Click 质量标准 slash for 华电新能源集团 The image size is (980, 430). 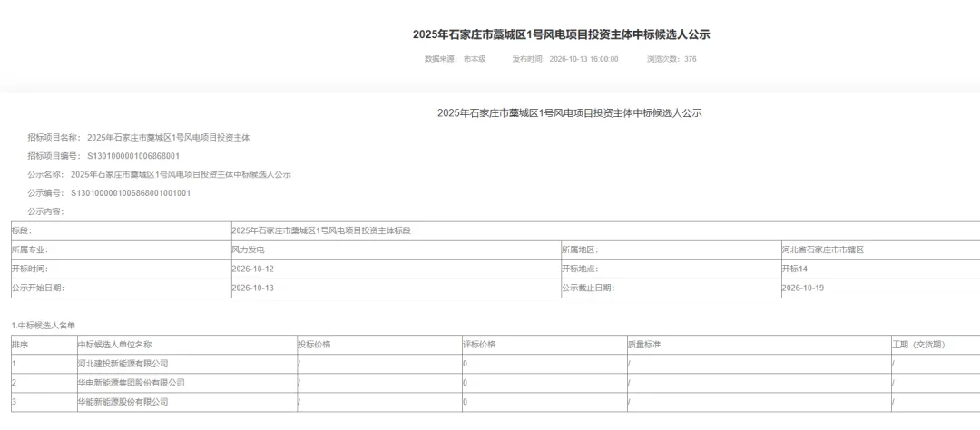click(x=759, y=383)
